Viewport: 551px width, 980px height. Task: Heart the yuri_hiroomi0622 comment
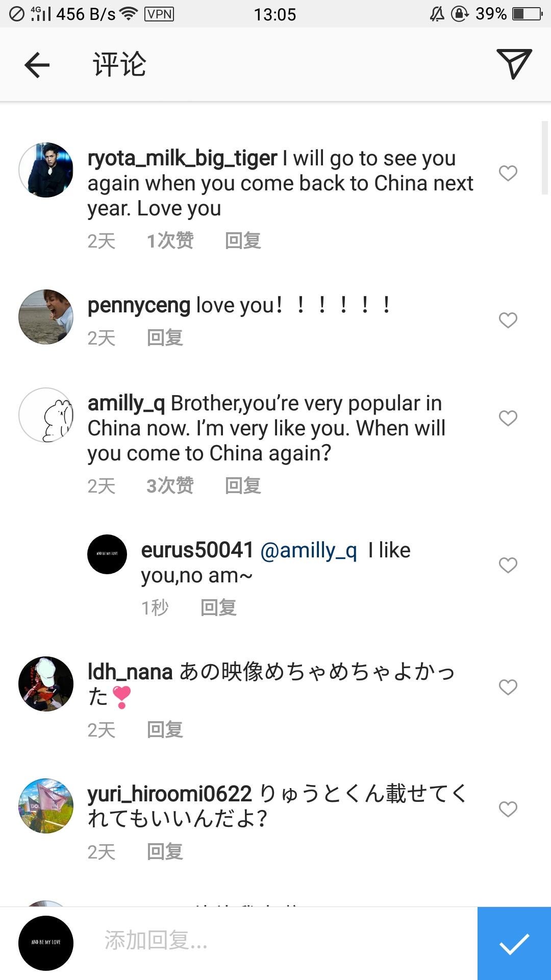tap(508, 809)
